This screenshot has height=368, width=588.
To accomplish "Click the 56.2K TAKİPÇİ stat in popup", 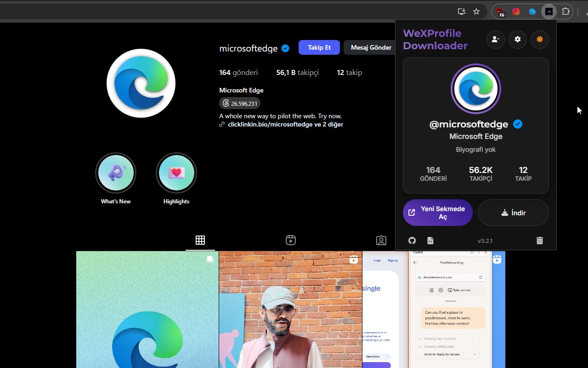I will pos(481,174).
